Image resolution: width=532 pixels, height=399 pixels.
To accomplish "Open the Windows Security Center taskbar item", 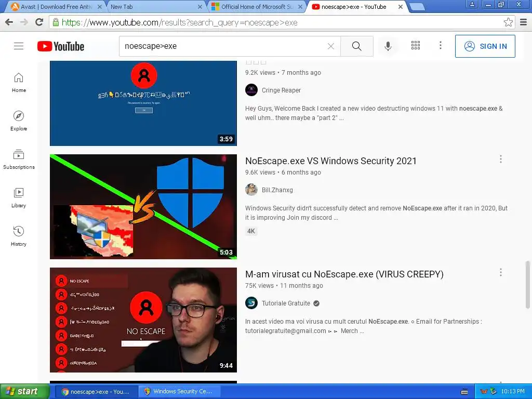I will click(179, 391).
